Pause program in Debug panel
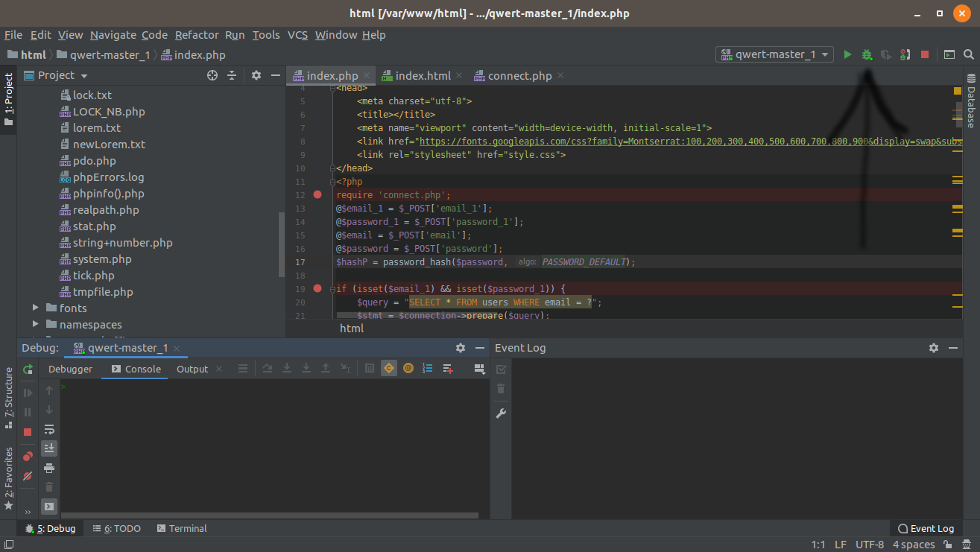 pos(28,412)
